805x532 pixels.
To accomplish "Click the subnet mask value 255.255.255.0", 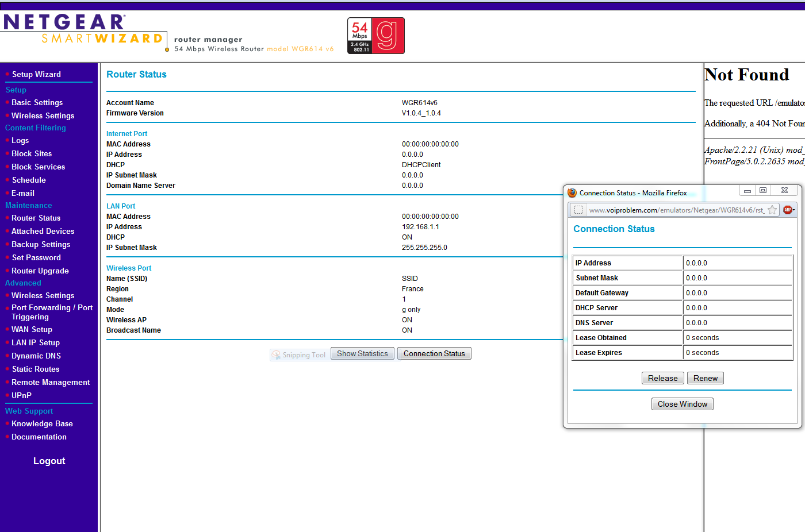I will (424, 248).
